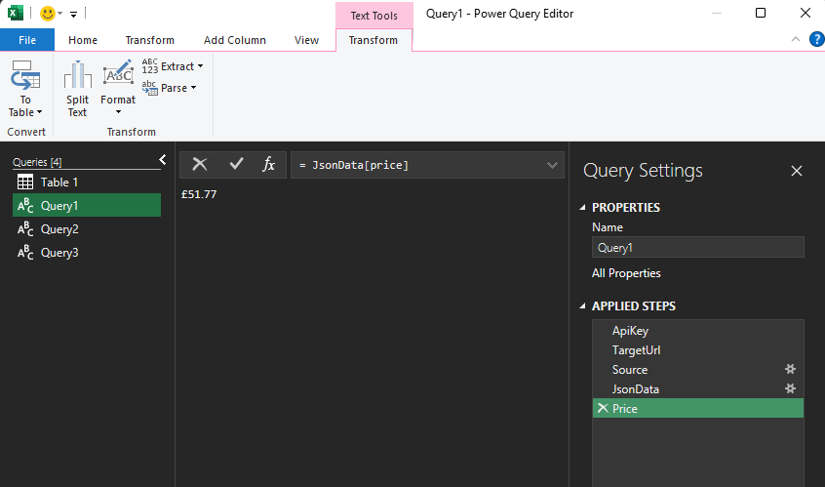Select Query2 in the Queries list
825x487 pixels.
pyautogui.click(x=87, y=229)
